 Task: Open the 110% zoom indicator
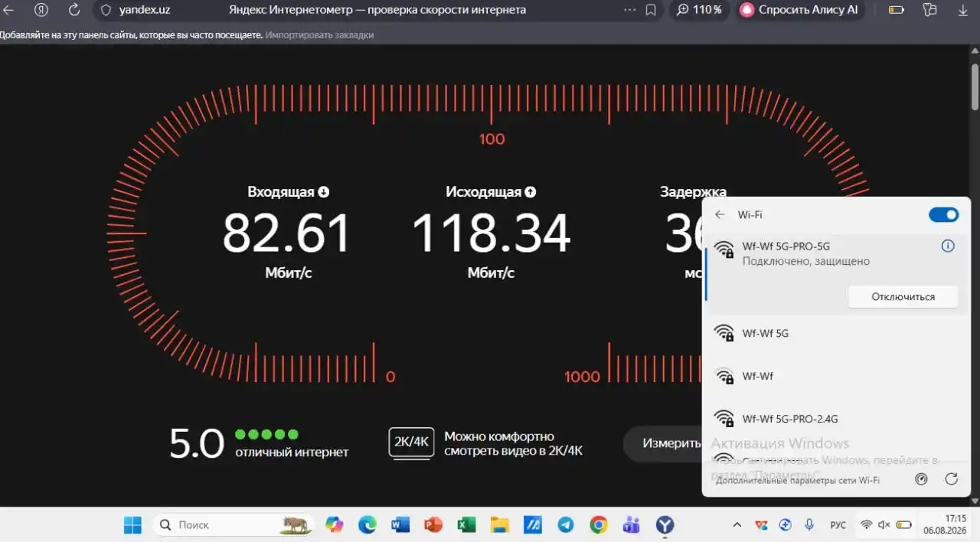699,10
